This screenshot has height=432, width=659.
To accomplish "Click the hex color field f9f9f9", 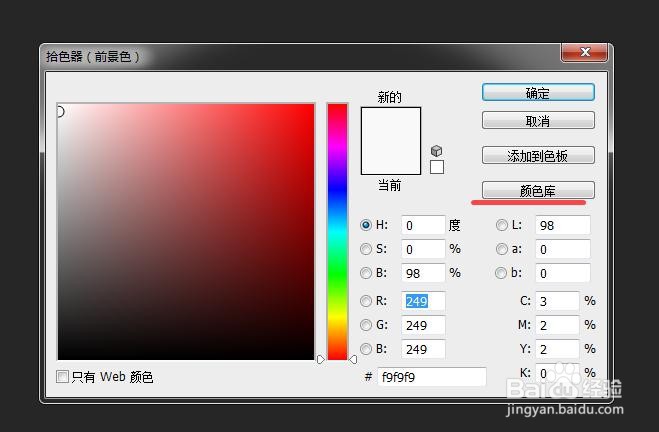I will [x=432, y=377].
